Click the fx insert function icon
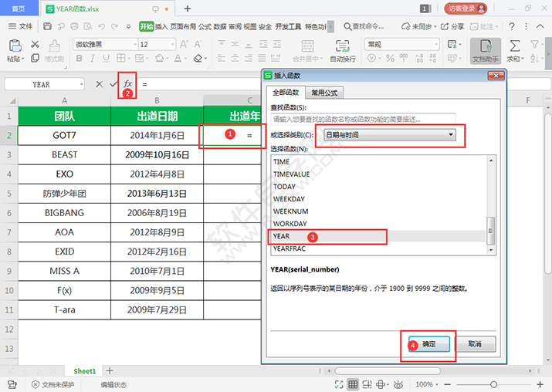552x392 pixels. point(127,84)
